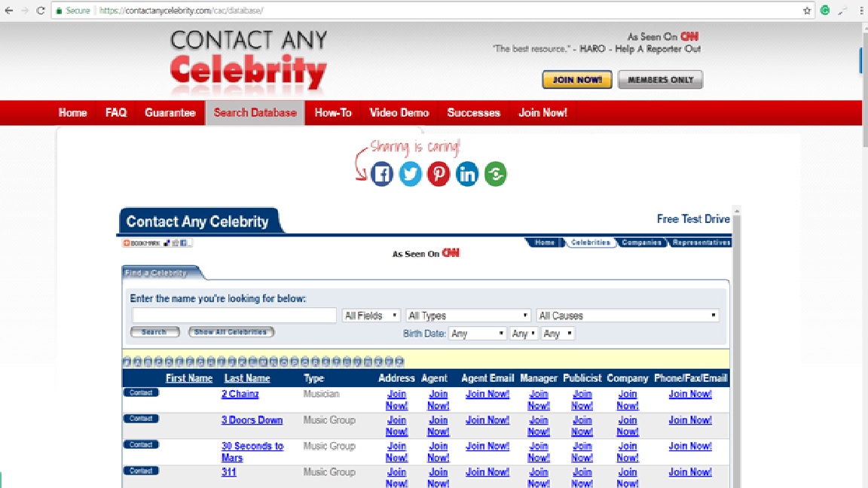The height and width of the screenshot is (488, 868).
Task: Open the All Fields dropdown
Action: (371, 316)
